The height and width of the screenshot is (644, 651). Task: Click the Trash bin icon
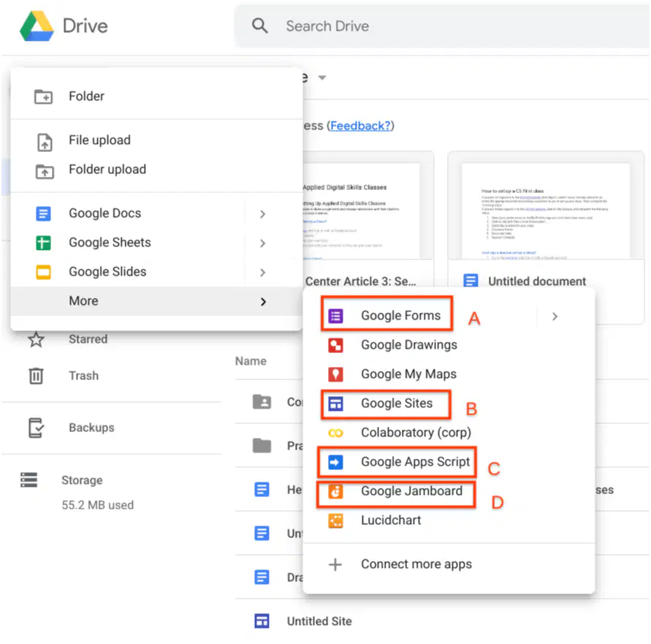point(36,376)
